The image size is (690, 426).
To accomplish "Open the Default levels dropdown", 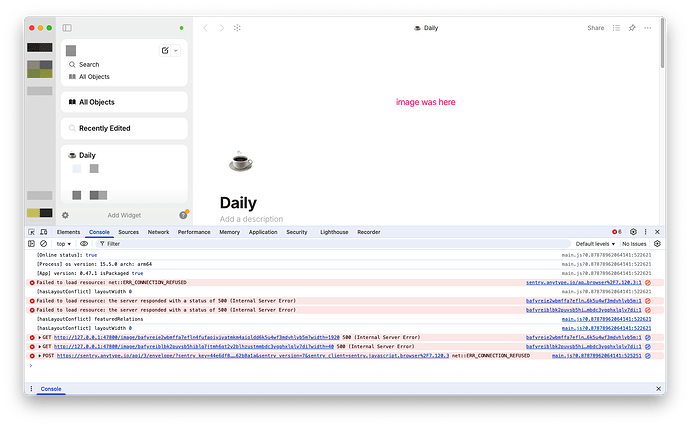I will [595, 244].
